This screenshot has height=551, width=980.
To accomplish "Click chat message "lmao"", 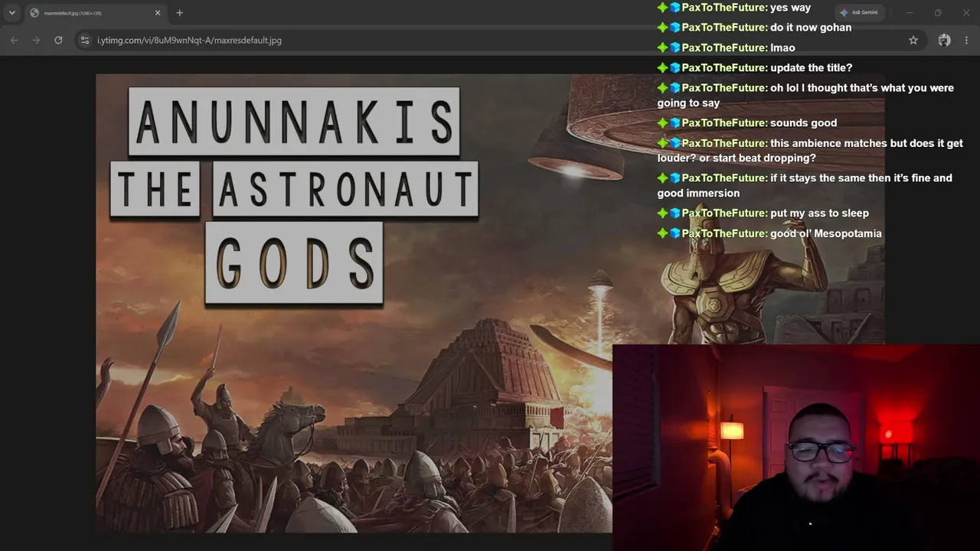I will (782, 47).
